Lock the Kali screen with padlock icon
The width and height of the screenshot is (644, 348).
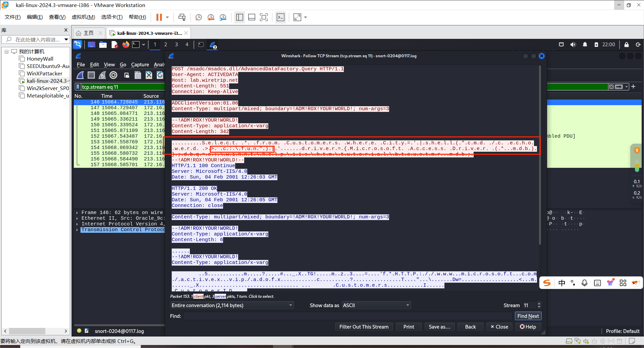click(626, 45)
